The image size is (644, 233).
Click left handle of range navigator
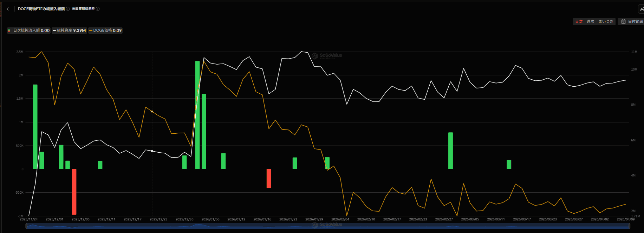pyautogui.click(x=26, y=226)
